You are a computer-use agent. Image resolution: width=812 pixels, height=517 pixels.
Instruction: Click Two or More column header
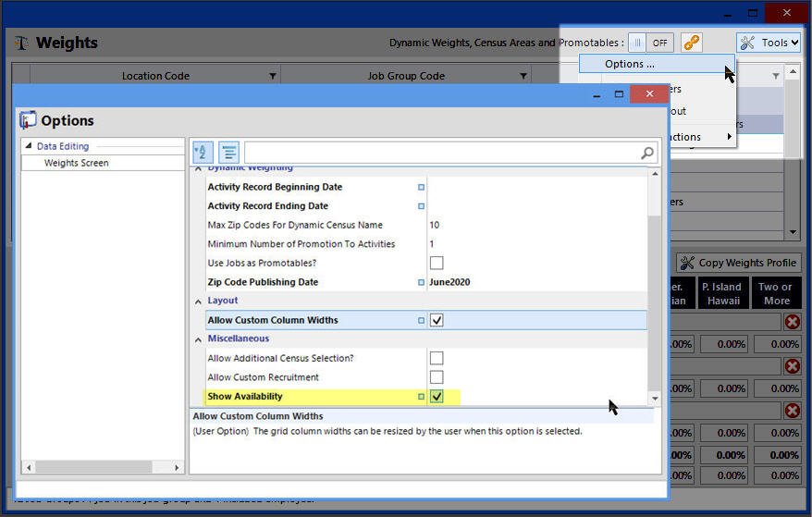(777, 293)
